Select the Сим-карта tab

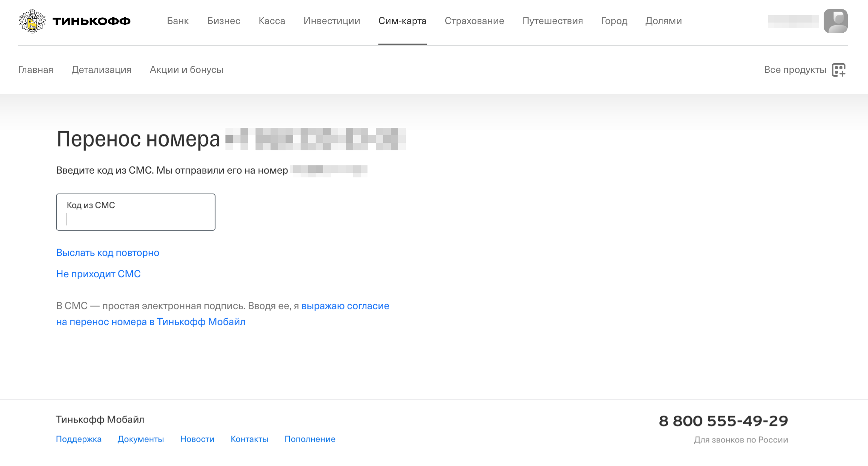(x=402, y=21)
